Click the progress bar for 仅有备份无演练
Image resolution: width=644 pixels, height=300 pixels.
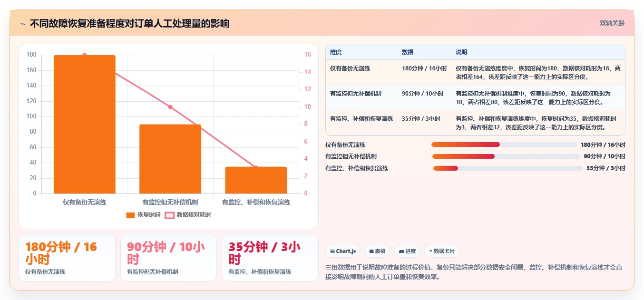pyautogui.click(x=504, y=145)
